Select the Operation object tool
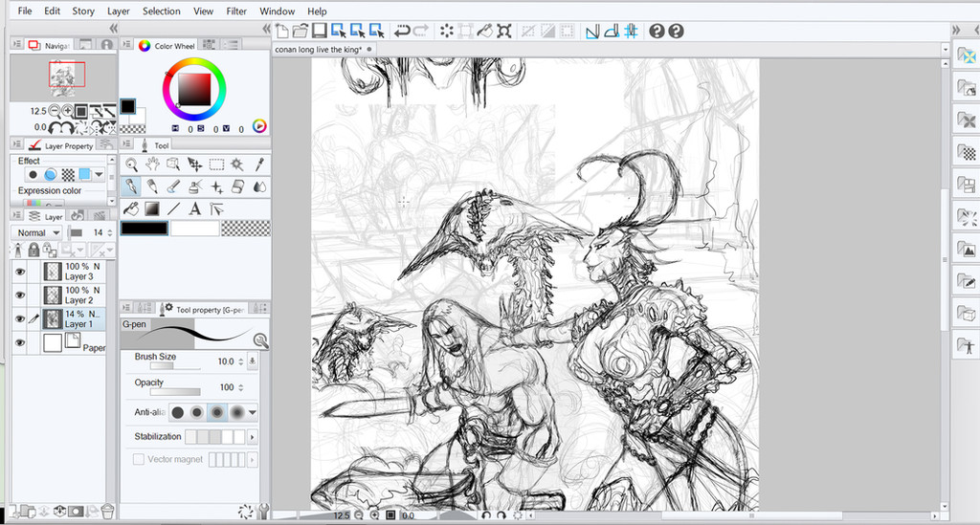Screen dimensions: 980x525 coord(173,164)
